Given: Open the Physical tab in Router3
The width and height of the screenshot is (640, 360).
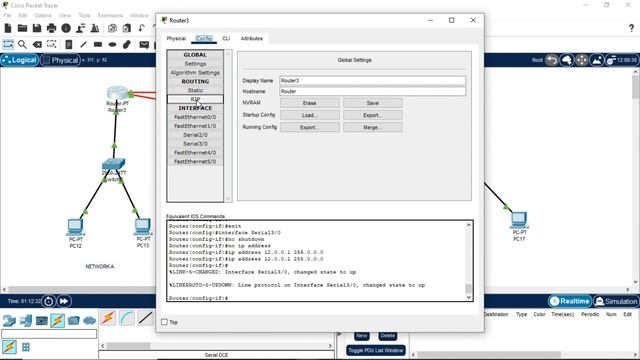Looking at the screenshot, I should pos(176,38).
